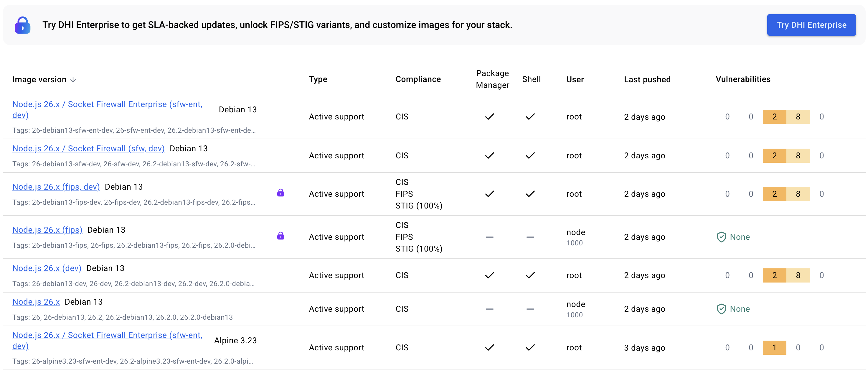Open the Alpine 3.23 Socket Firewall Enterprise link
The image size is (868, 371).
click(x=107, y=341)
